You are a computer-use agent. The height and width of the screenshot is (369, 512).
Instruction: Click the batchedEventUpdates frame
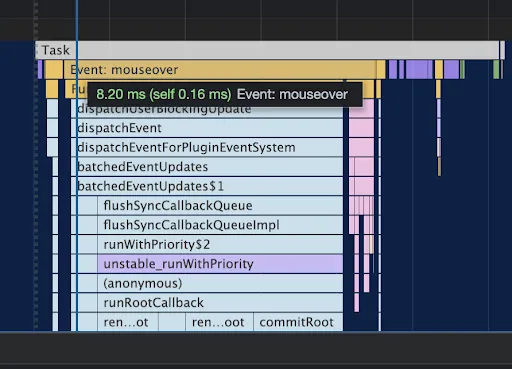click(x=207, y=167)
